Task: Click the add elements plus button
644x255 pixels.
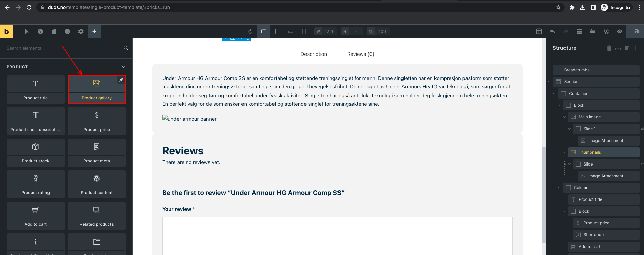Action: [x=94, y=31]
